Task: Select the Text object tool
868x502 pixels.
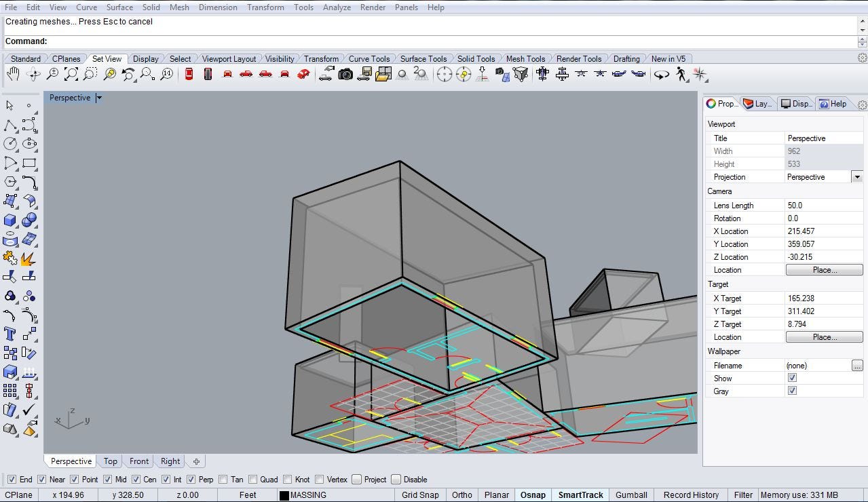Action: pyautogui.click(x=9, y=334)
